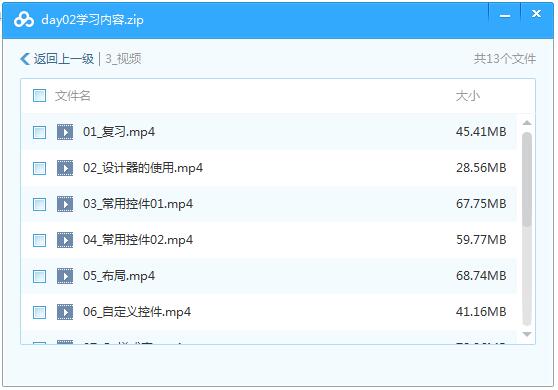Screen dimensions: 558x390
Task: Tick checkbox for 03_常用控件01.mp4
Action: point(40,204)
